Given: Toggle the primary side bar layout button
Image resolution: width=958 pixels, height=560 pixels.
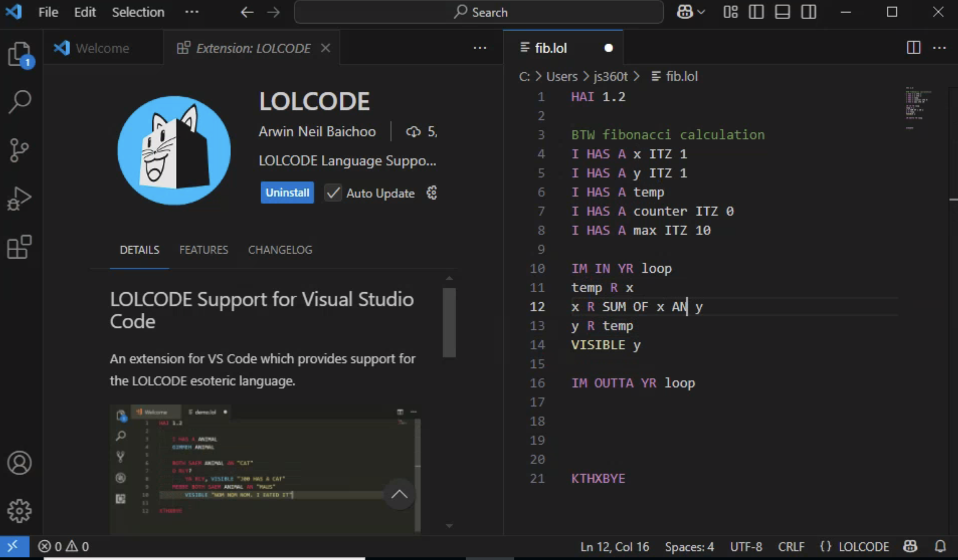Looking at the screenshot, I should [756, 12].
